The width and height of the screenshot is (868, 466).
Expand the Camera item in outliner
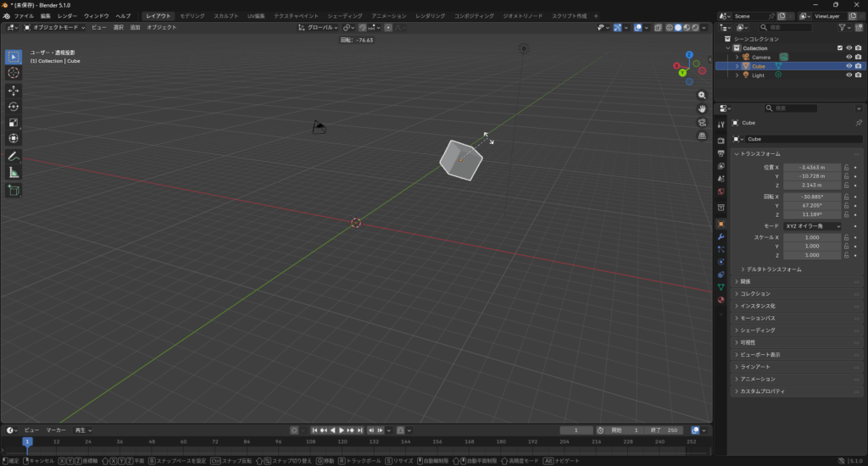coord(737,57)
